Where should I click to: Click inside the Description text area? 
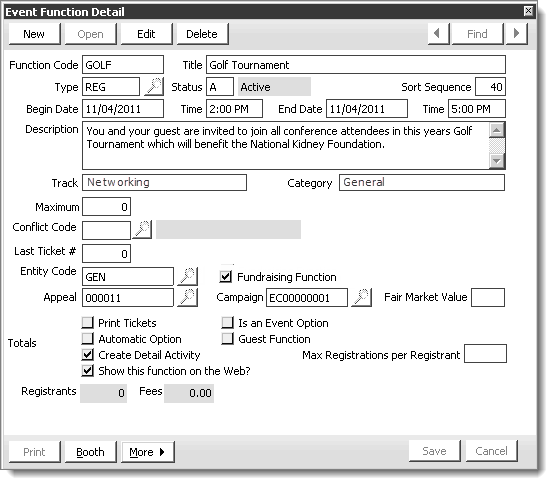click(286, 146)
